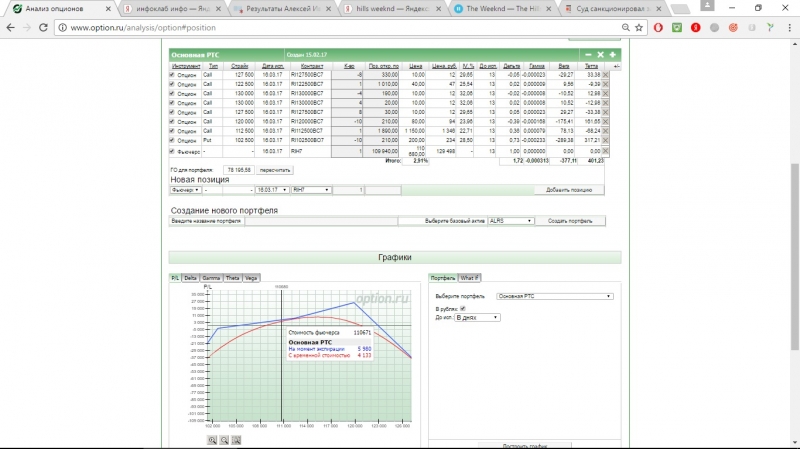
Task: Switch to the Gamma chart tab
Action: pos(211,278)
